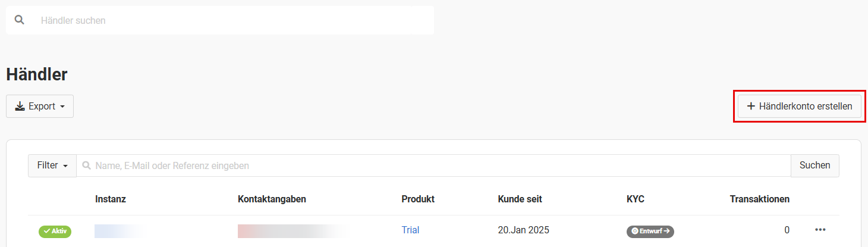This screenshot has height=247, width=868.
Task: Click the plus icon on Händlerkonto erstellen
Action: [751, 107]
